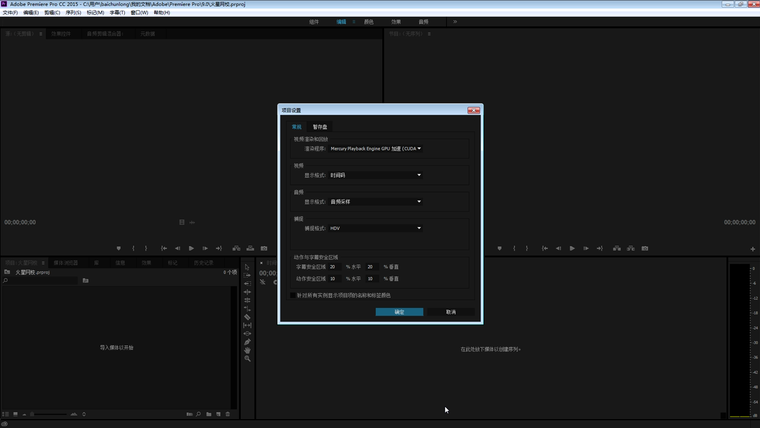This screenshot has width=760, height=428.
Task: Click the 确定 button
Action: (399, 312)
